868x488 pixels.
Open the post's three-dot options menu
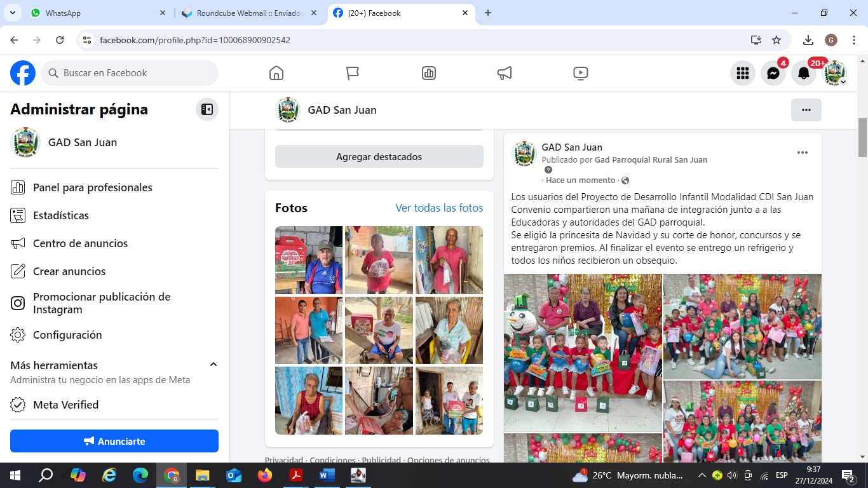802,152
